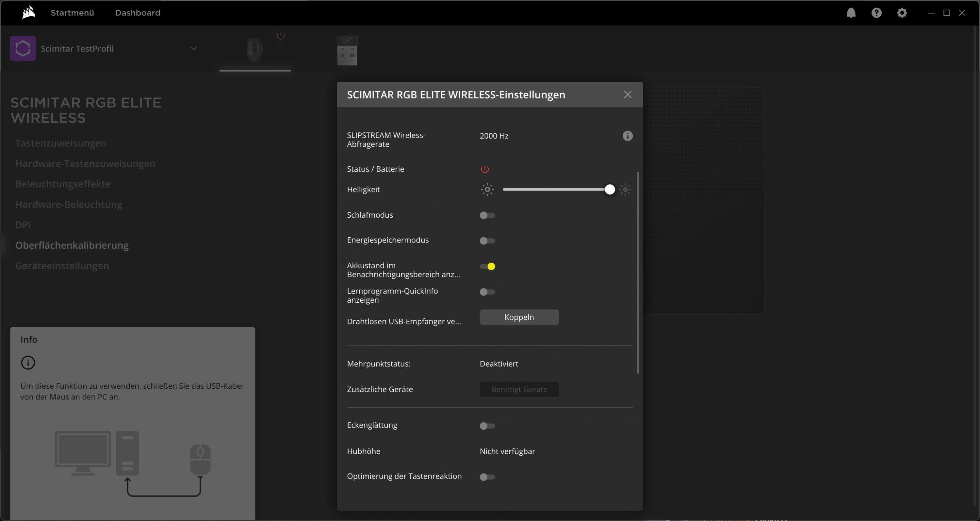The height and width of the screenshot is (521, 980).
Task: Enable the Schlafmodus toggle
Action: tap(487, 215)
